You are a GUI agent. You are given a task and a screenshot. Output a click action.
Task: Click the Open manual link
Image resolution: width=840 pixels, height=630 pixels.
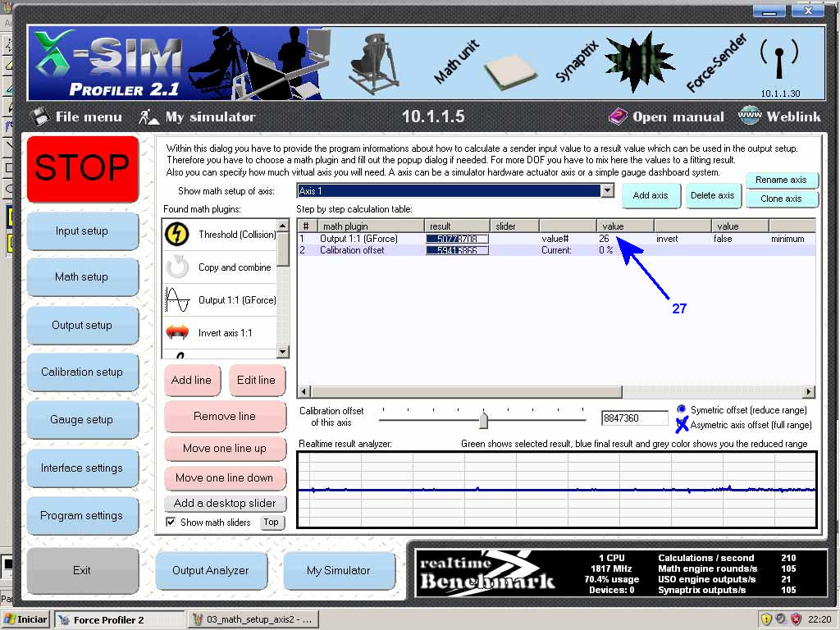(678, 116)
